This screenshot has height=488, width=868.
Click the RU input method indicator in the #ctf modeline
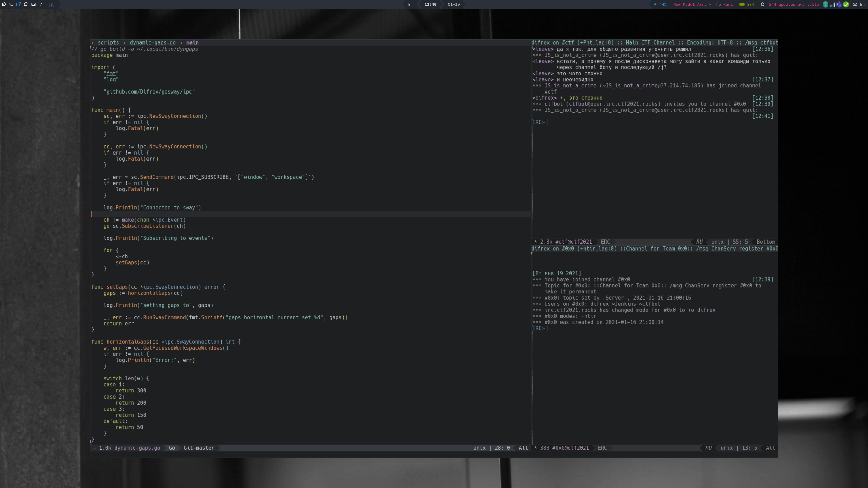click(699, 242)
